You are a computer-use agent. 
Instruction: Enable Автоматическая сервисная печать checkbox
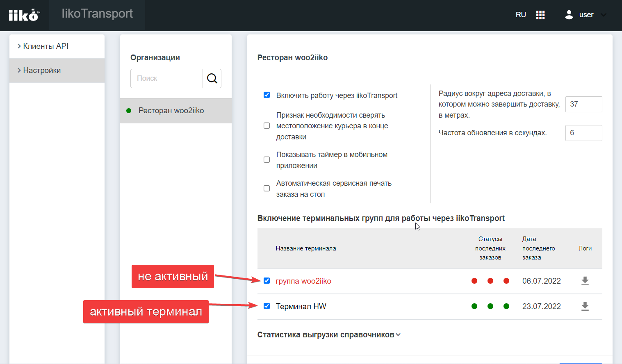point(267,189)
